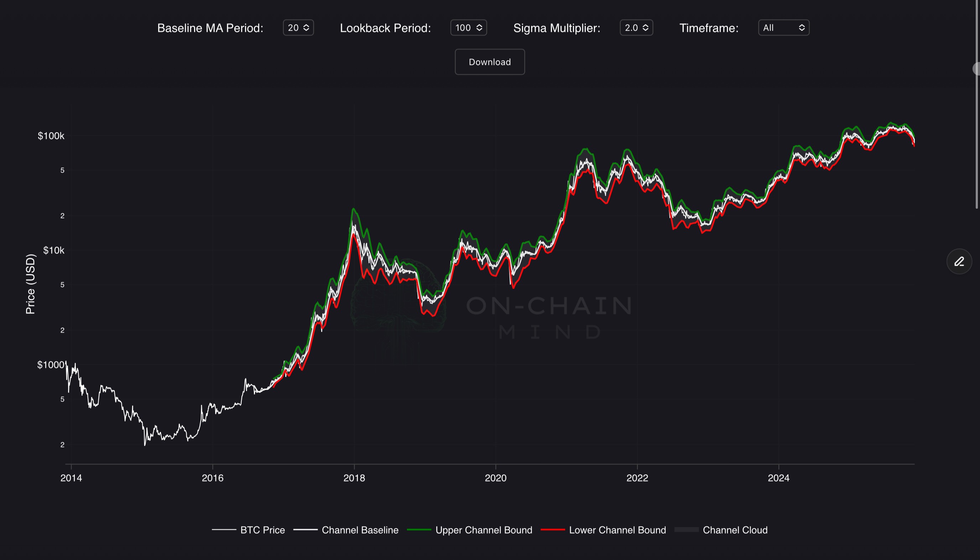Toggle BTC Price legend entry
The width and height of the screenshot is (980, 560).
[x=262, y=530]
